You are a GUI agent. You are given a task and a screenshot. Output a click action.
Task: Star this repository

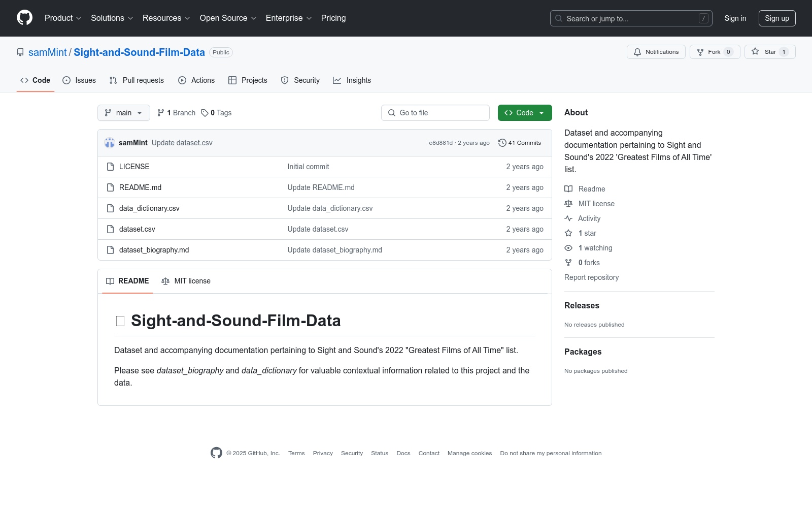tap(770, 52)
